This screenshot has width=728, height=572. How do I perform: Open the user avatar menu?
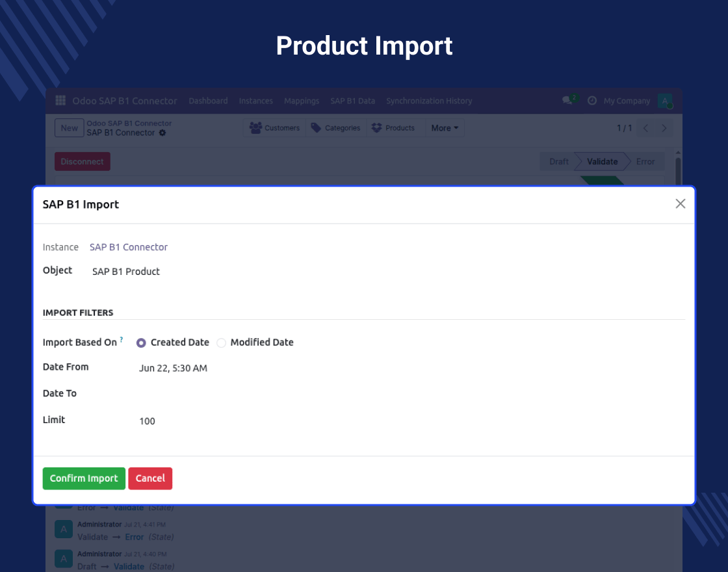coord(665,101)
